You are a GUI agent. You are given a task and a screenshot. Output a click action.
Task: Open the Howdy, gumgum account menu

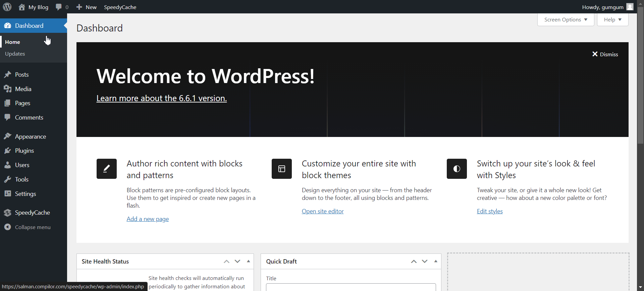pos(607,7)
